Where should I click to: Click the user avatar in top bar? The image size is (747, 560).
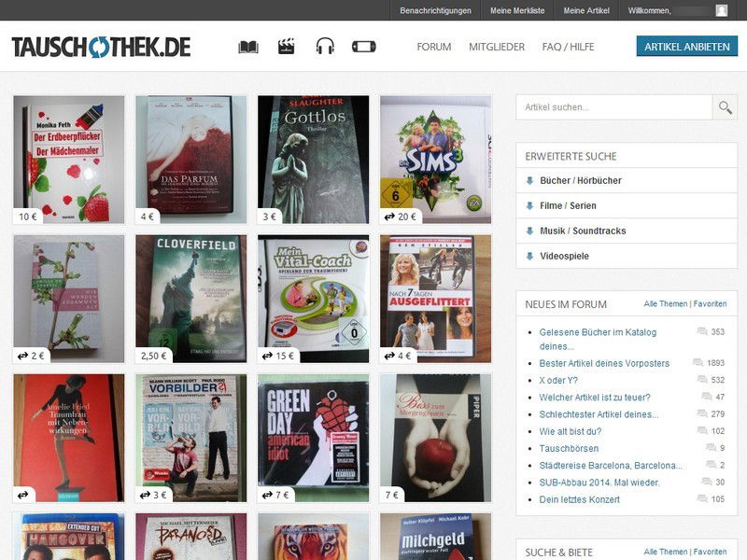coord(721,10)
